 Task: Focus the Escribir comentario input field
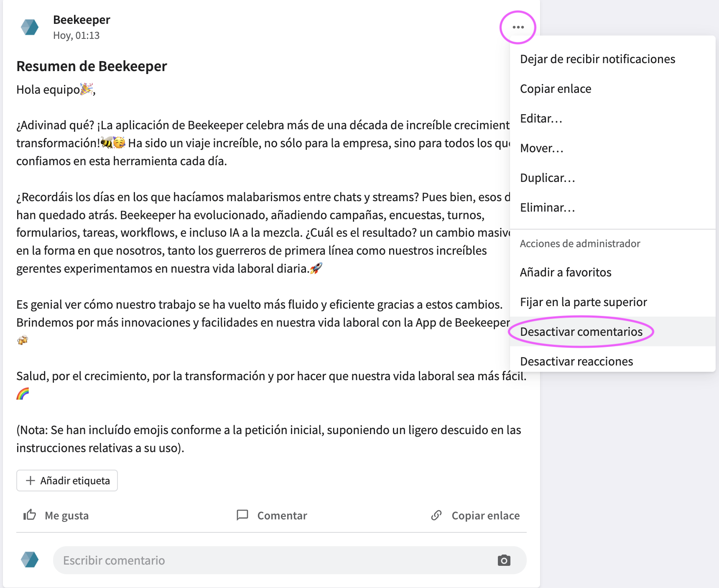coord(290,560)
